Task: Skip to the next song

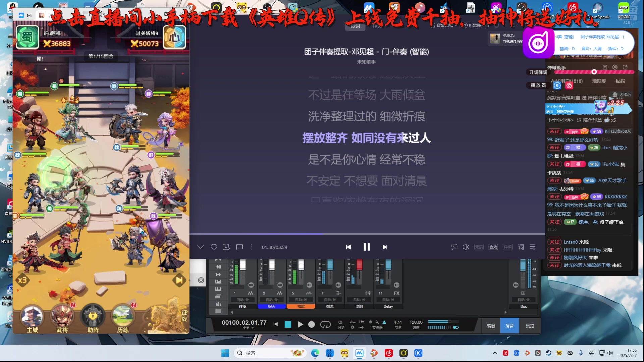Action: [385, 247]
